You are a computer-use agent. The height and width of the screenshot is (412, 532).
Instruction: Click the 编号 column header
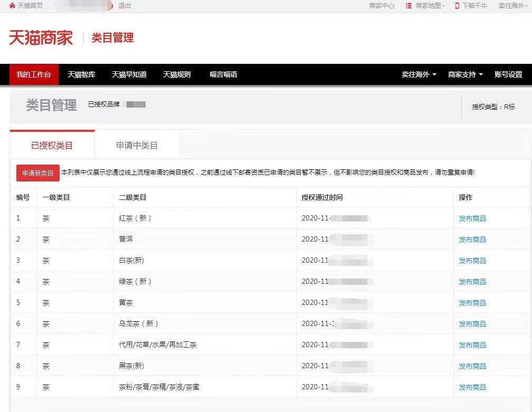23,197
